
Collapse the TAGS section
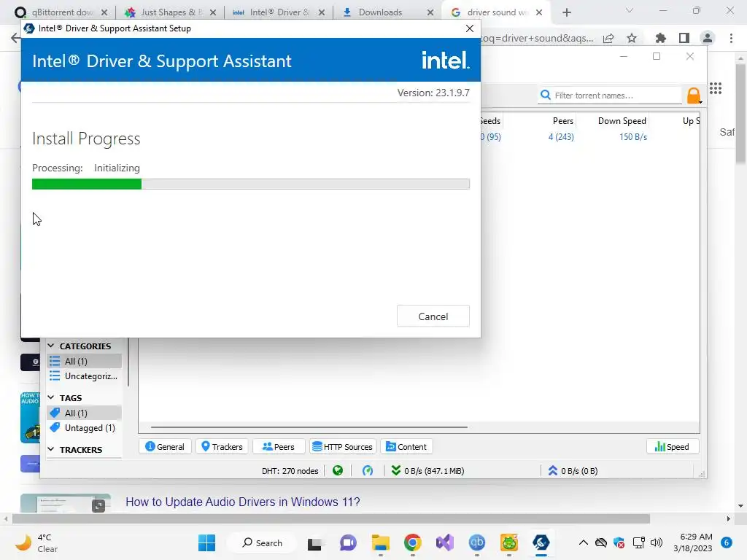coord(51,397)
